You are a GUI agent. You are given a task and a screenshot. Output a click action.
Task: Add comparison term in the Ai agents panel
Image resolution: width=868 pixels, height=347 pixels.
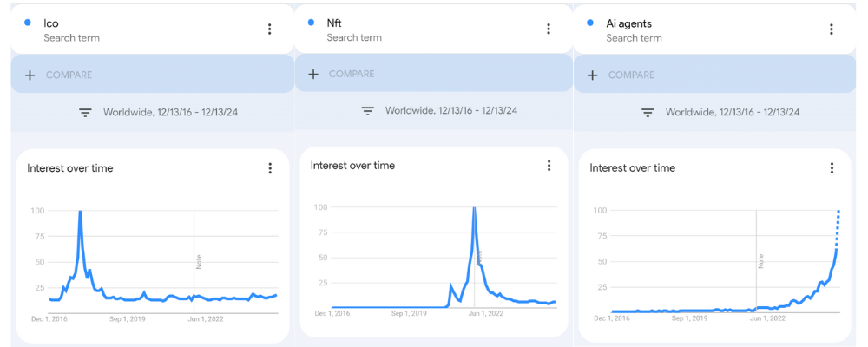pos(714,74)
